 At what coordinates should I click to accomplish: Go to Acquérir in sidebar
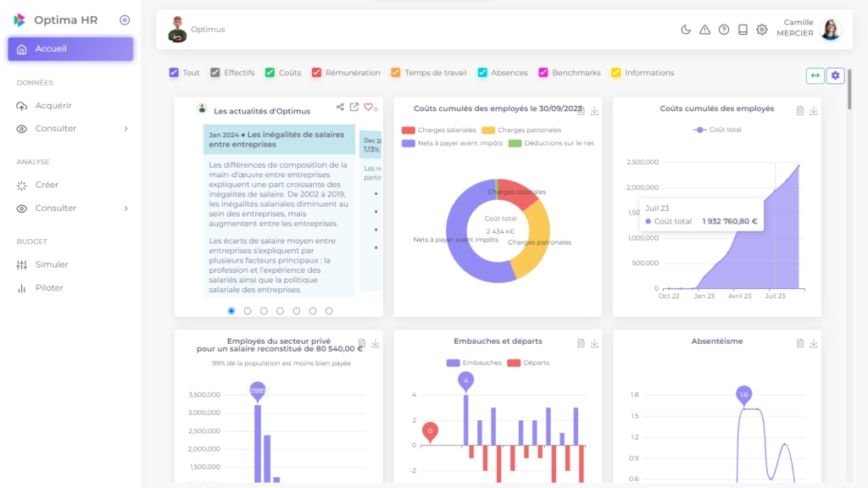[x=53, y=106]
